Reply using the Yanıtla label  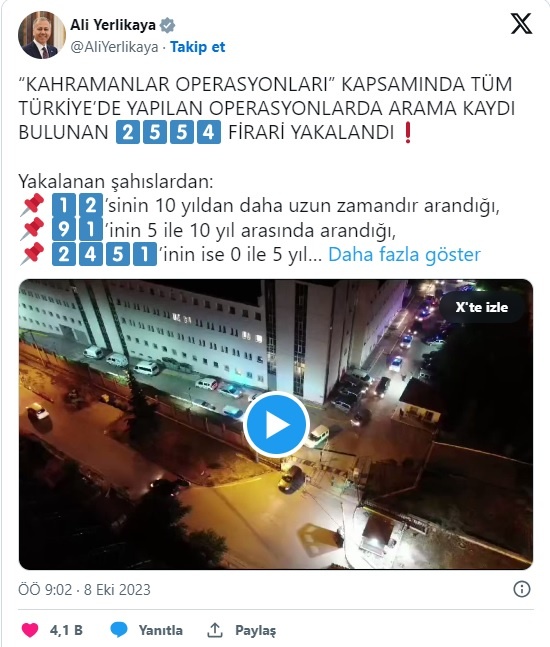click(161, 630)
